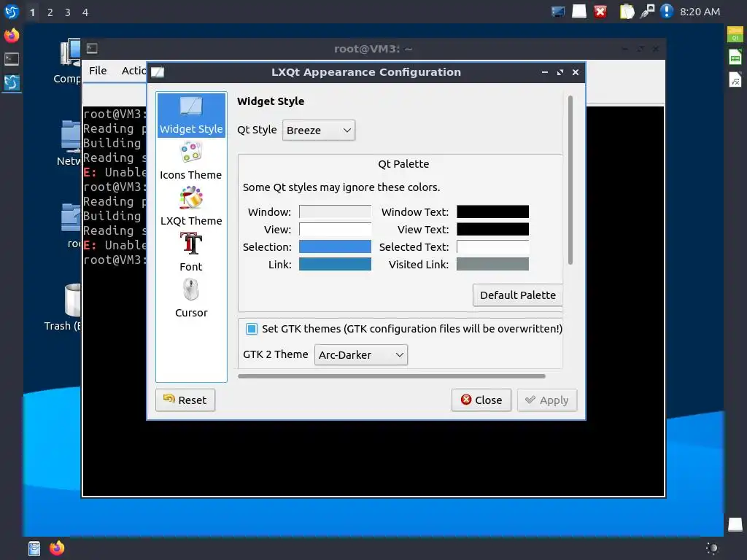This screenshot has width=747, height=560.
Task: Switch to workspace 1
Action: click(32, 12)
